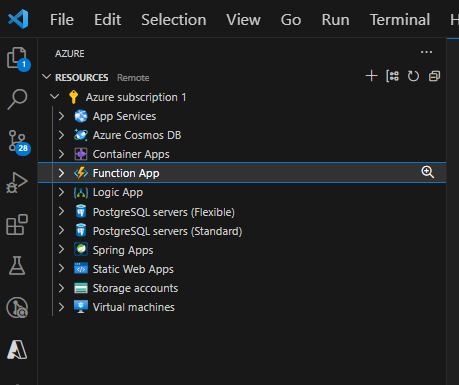Collapse all resources tree items
This screenshot has height=385, width=459.
pyautogui.click(x=434, y=76)
